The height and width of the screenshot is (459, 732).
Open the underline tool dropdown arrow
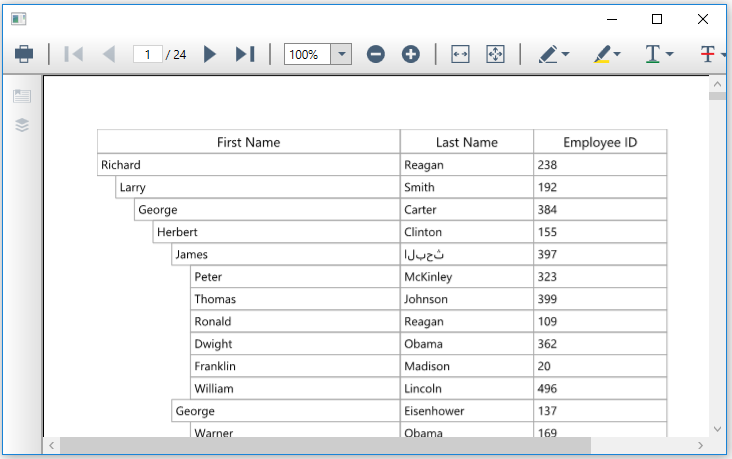pyautogui.click(x=669, y=54)
